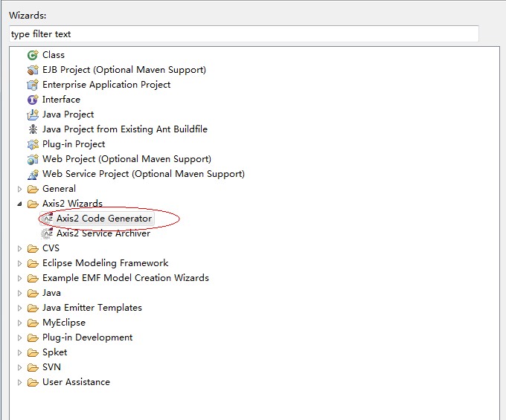Click the Example EMF Model folder icon
Screen dimensions: 506x420
click(x=33, y=278)
